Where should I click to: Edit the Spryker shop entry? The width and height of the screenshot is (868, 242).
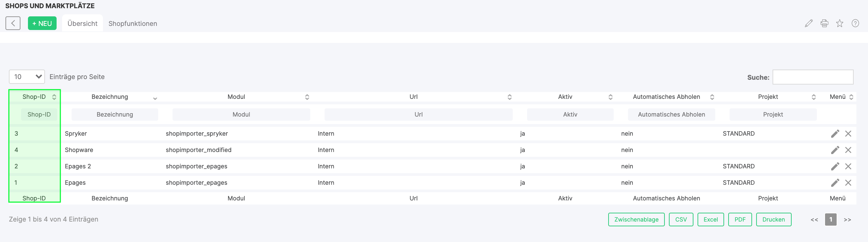(835, 134)
